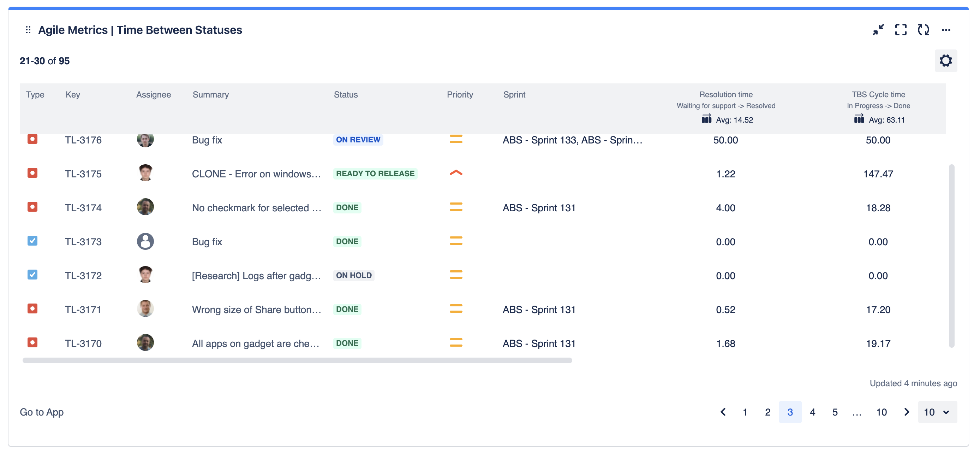The height and width of the screenshot is (453, 980).
Task: Enter fullscreen mode for the gadget
Action: (901, 30)
